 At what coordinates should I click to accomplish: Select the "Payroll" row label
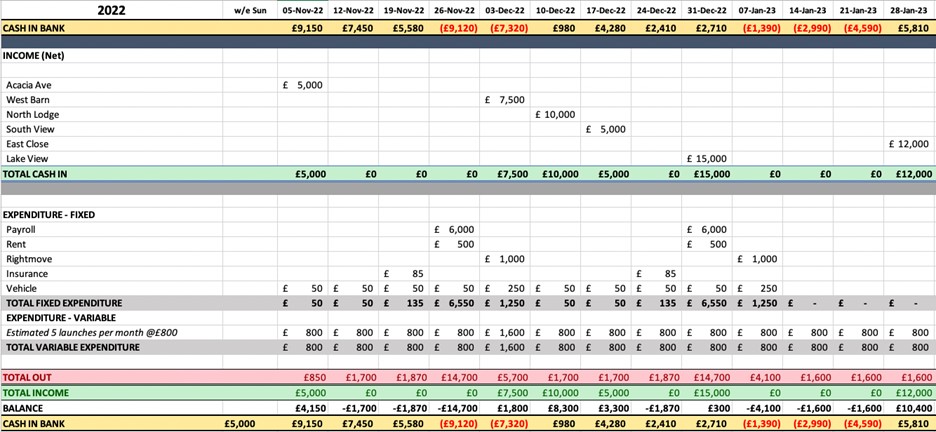21,230
